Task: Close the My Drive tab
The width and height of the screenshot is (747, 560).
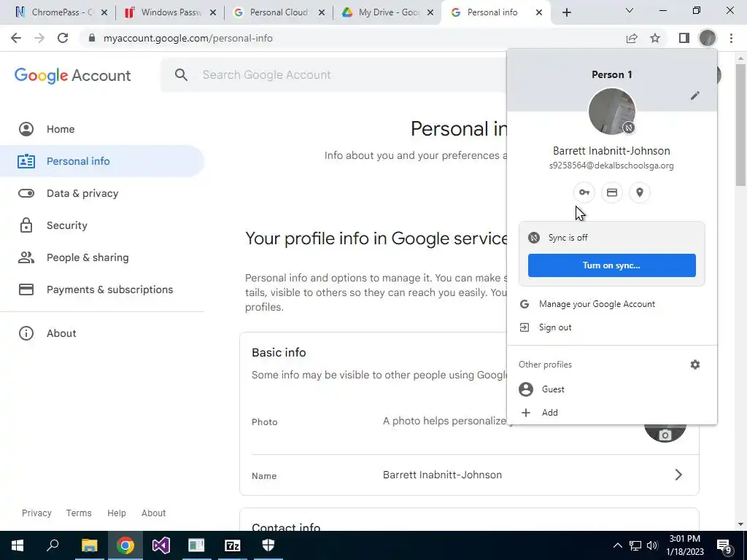Action: pos(430,12)
